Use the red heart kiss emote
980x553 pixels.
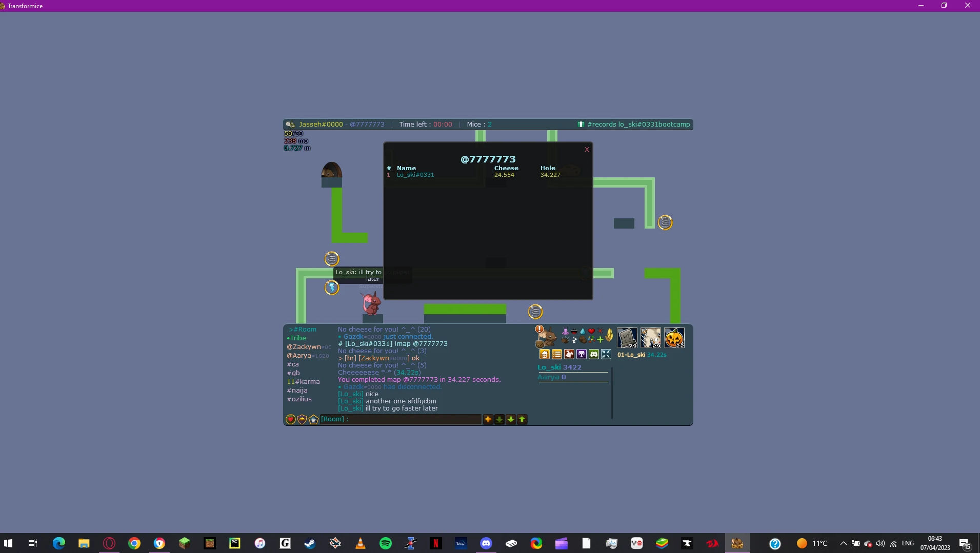tap(591, 331)
